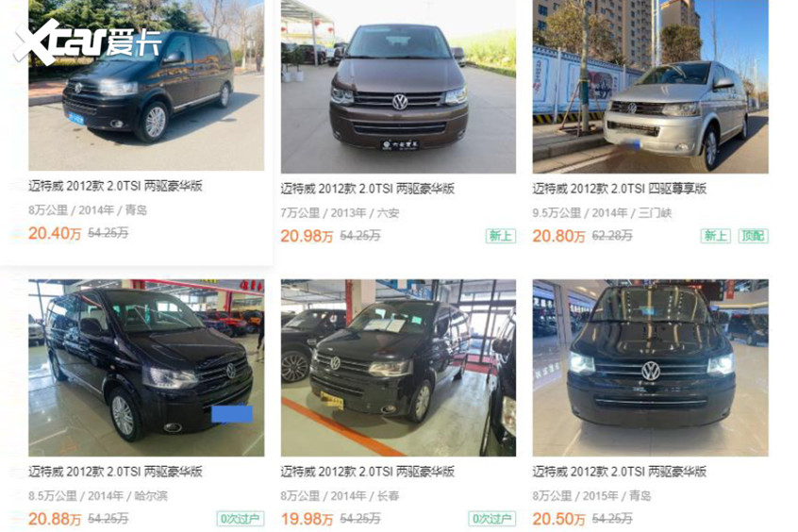
Task: Click the 四驱尊享版 listing title
Action: [620, 189]
